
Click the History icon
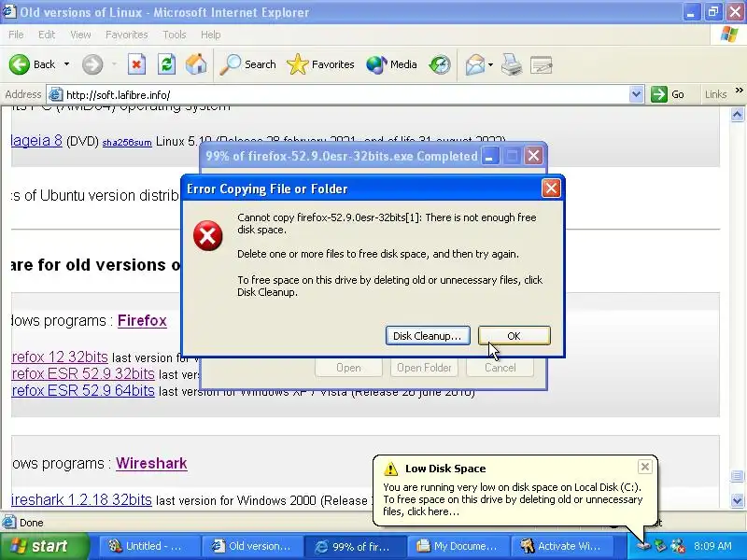[439, 64]
